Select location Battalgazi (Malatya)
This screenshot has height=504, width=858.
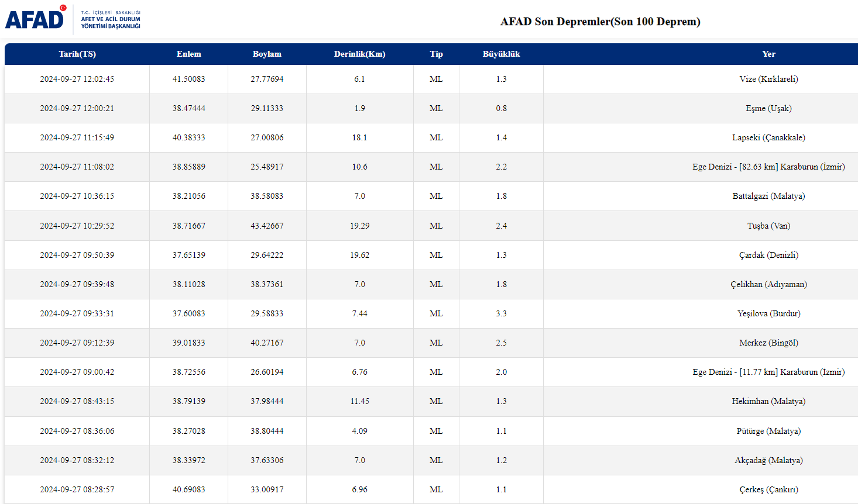pyautogui.click(x=769, y=196)
